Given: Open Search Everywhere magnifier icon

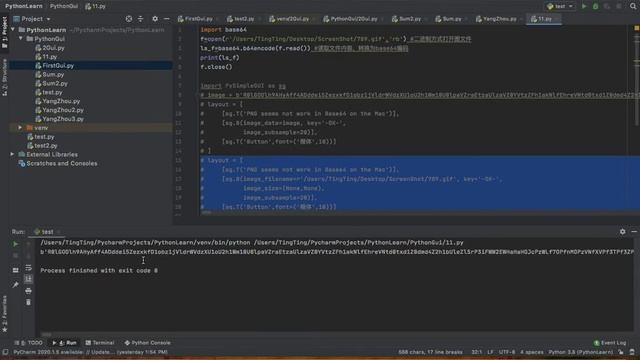Looking at the screenshot, I should (633, 6).
